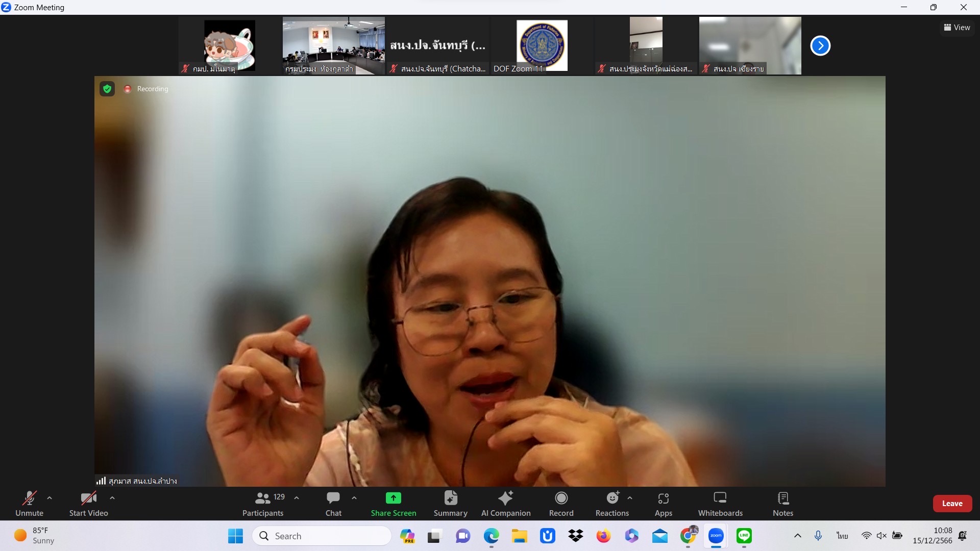Click the muted volume tray icon
Image resolution: width=980 pixels, height=551 pixels.
[x=881, y=536]
